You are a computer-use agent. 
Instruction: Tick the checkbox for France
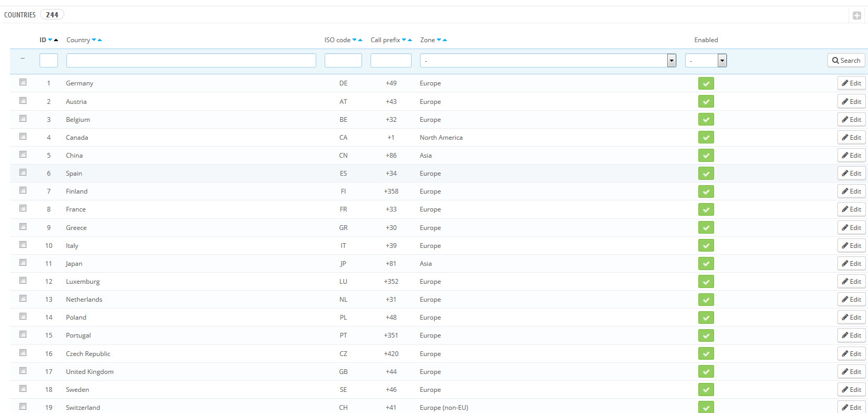(x=23, y=208)
